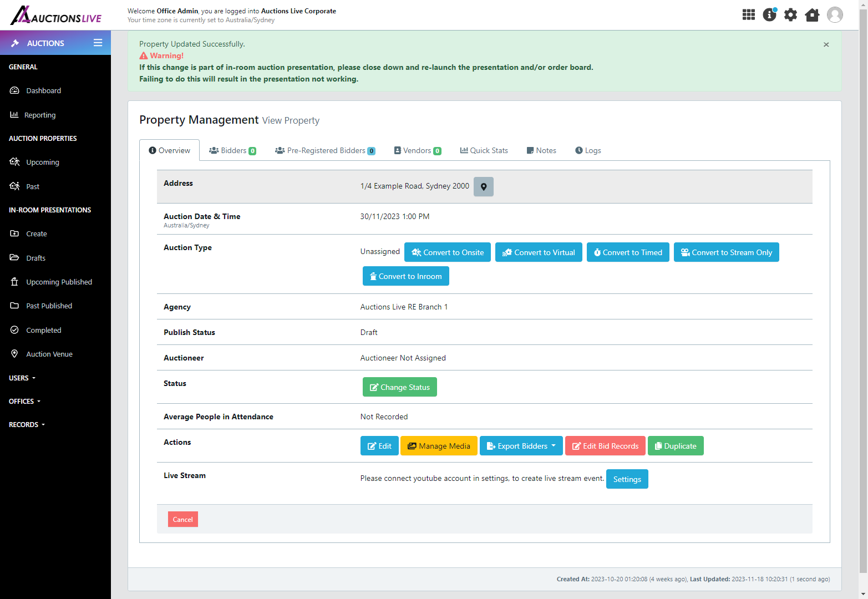The width and height of the screenshot is (868, 599).
Task: Switch to the Logs tab
Action: 588,150
